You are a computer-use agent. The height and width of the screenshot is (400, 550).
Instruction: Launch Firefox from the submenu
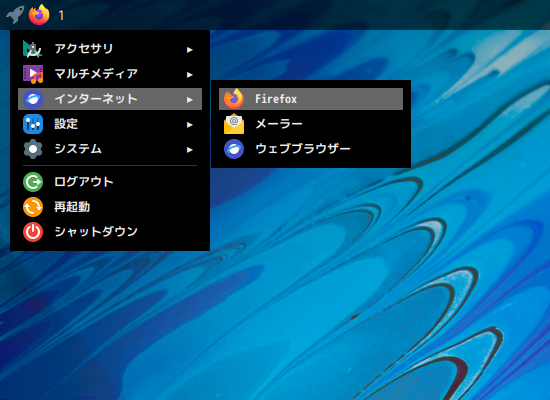[x=311, y=99]
